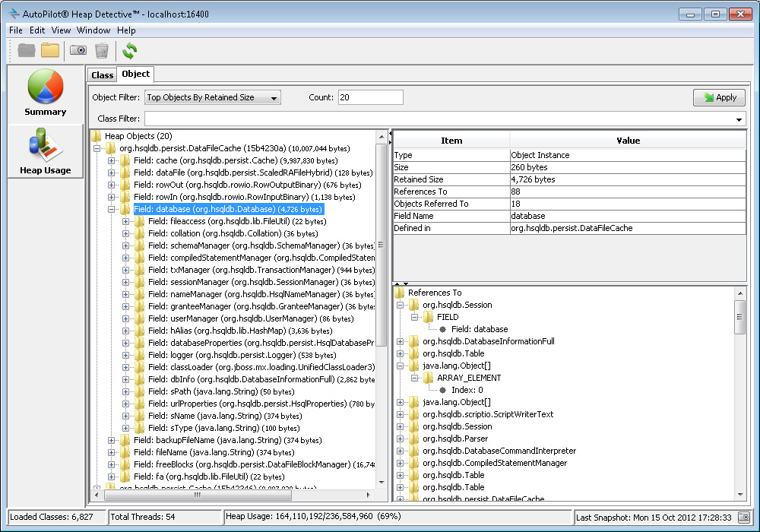The width and height of the screenshot is (760, 532).
Task: Select Field: dbInfo tree row
Action: click(261, 379)
